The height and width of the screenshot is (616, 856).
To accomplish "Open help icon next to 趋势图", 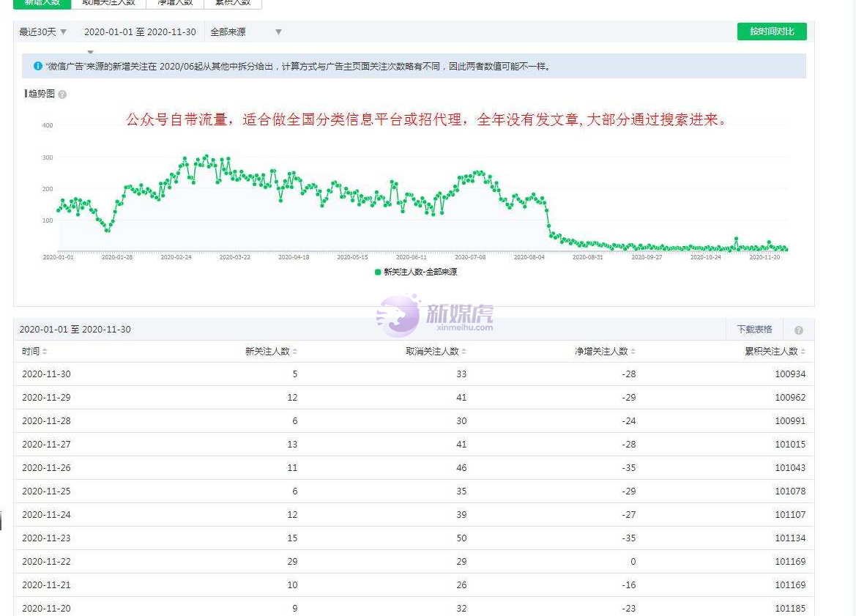I will [x=62, y=94].
